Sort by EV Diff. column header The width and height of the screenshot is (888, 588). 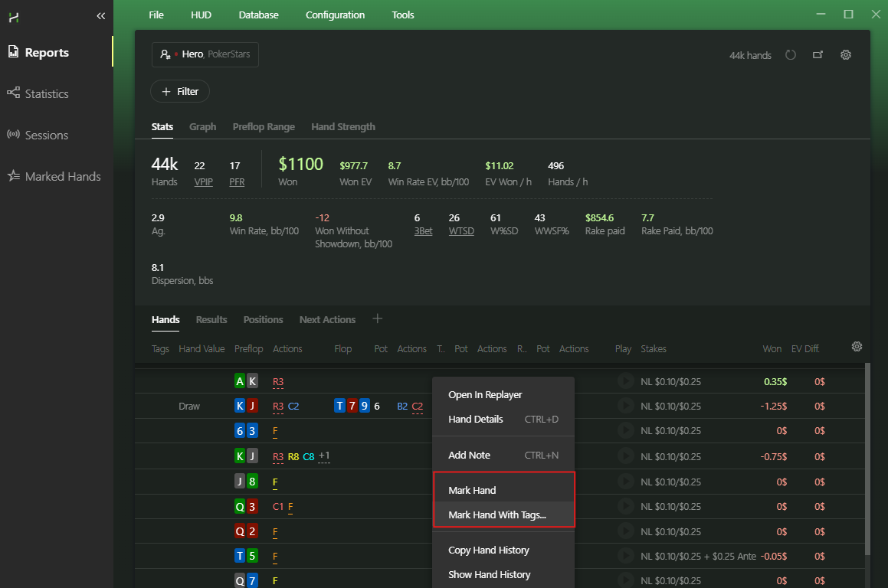coord(805,348)
